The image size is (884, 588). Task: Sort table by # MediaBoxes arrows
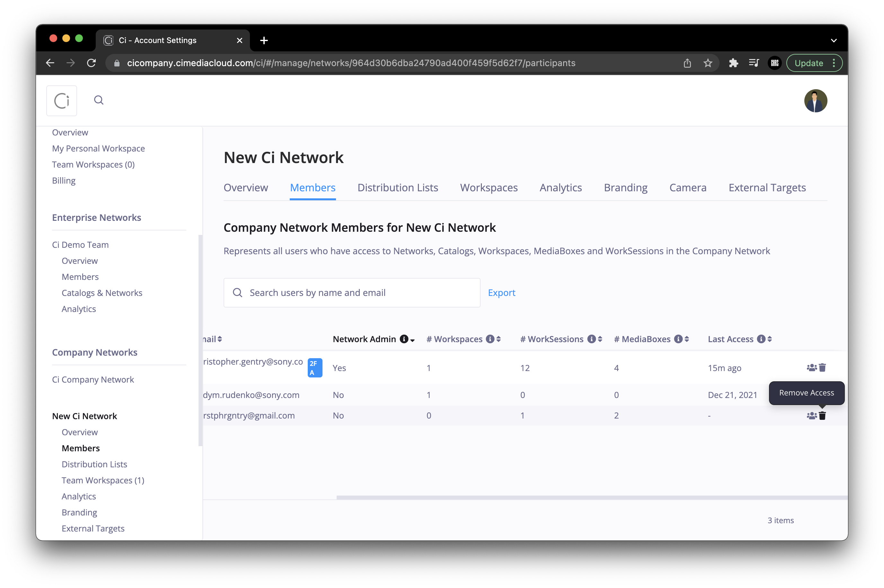pos(687,339)
